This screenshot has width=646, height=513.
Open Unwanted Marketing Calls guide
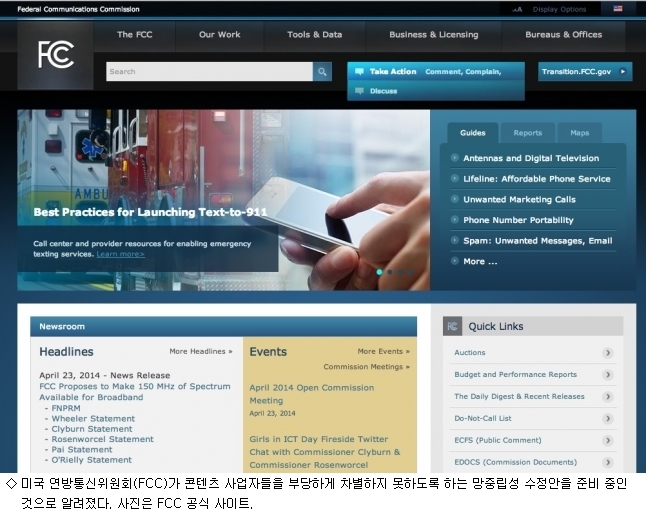pos(519,199)
